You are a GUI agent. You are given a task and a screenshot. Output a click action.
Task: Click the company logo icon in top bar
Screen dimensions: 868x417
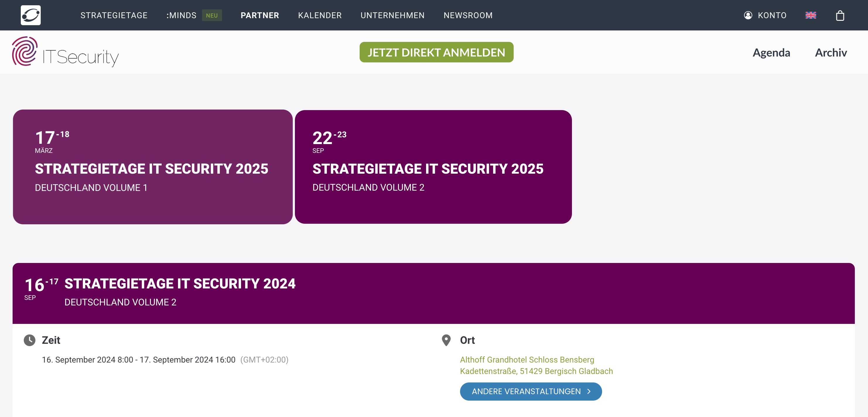click(x=31, y=15)
